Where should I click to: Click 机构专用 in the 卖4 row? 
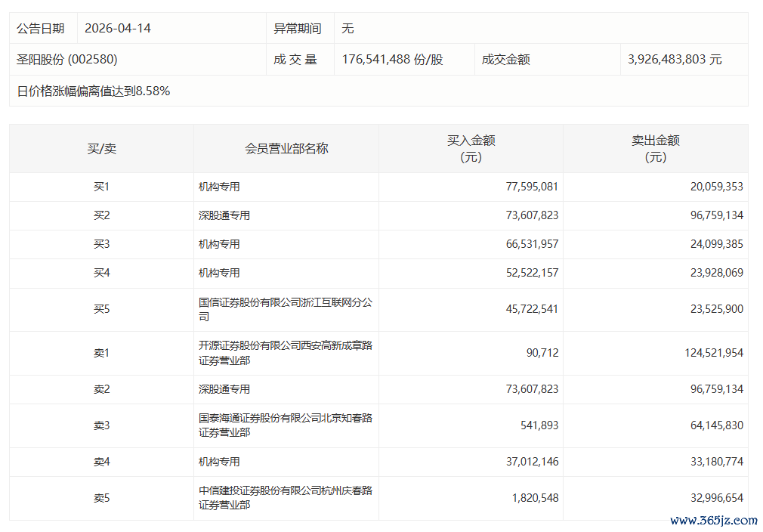coord(219,462)
